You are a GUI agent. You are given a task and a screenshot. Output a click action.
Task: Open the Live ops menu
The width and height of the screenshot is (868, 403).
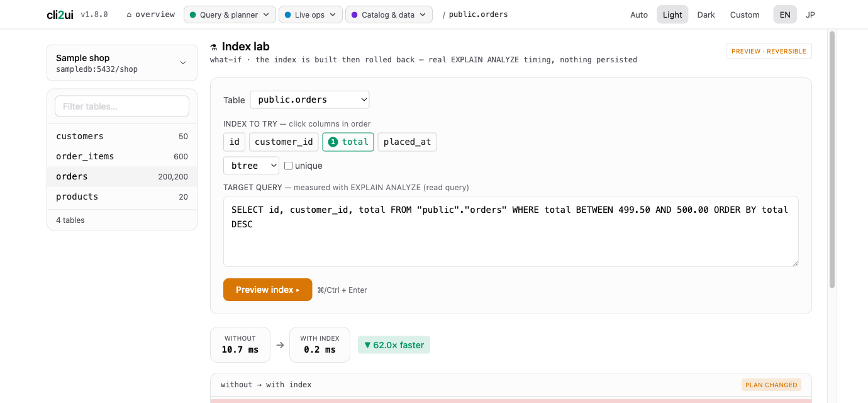pyautogui.click(x=311, y=14)
